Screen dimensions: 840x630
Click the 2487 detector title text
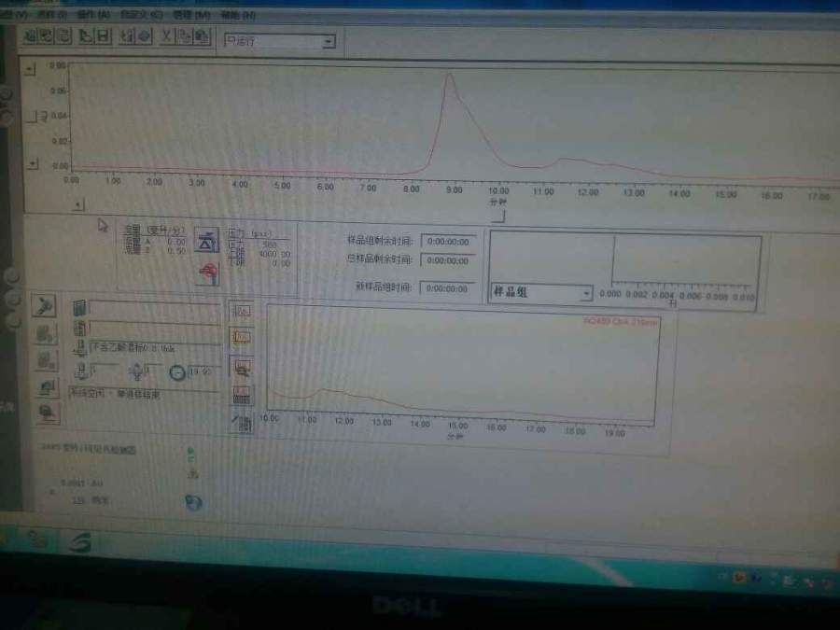click(89, 448)
